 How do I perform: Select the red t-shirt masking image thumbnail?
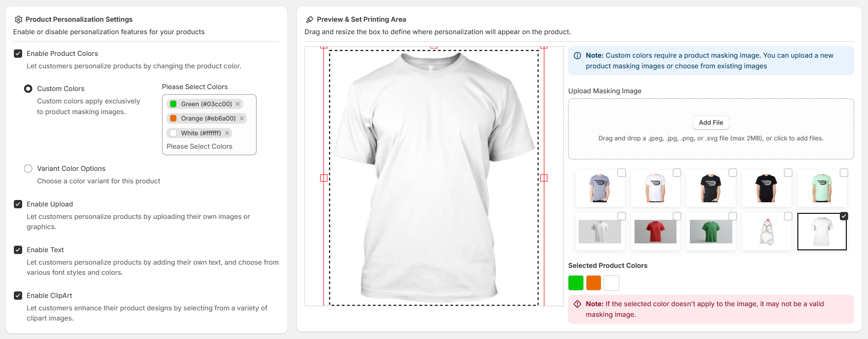(x=655, y=231)
